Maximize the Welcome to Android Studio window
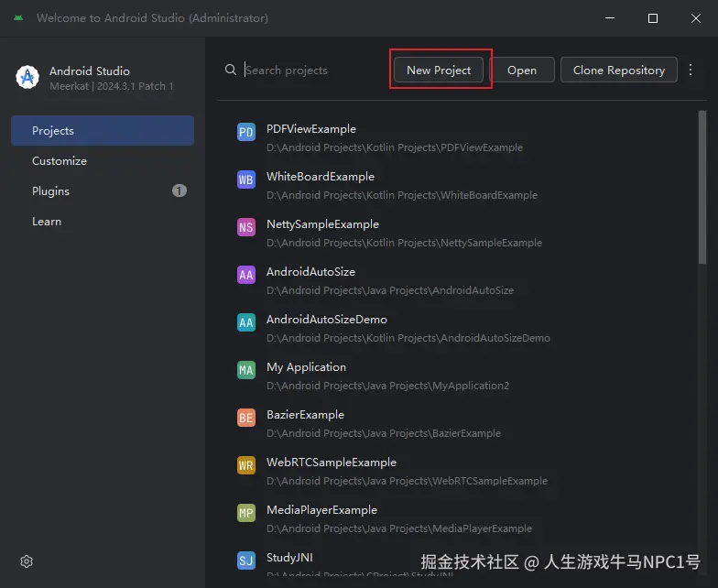Screen dimensions: 718x588 point(652,18)
